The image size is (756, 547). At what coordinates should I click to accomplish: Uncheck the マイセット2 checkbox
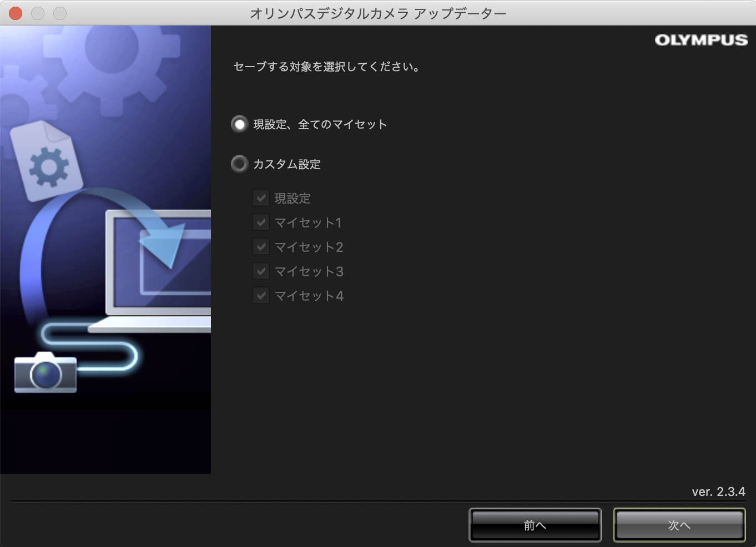[x=261, y=247]
